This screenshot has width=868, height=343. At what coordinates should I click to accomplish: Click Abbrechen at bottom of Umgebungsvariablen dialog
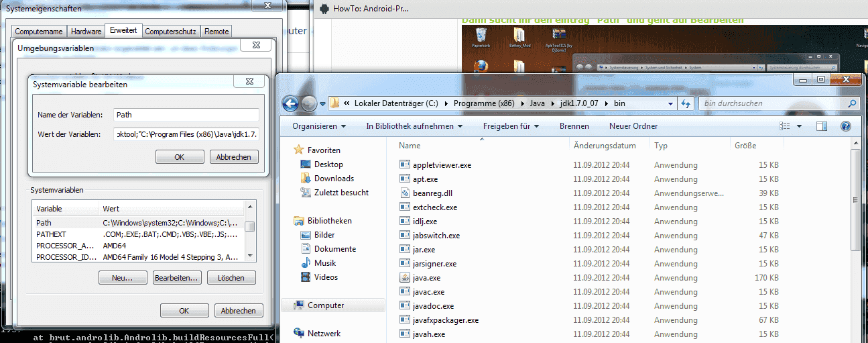pos(239,311)
